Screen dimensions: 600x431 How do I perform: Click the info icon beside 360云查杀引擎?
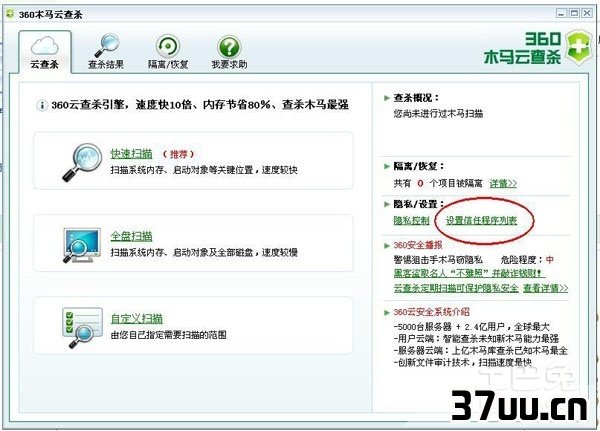coord(42,105)
